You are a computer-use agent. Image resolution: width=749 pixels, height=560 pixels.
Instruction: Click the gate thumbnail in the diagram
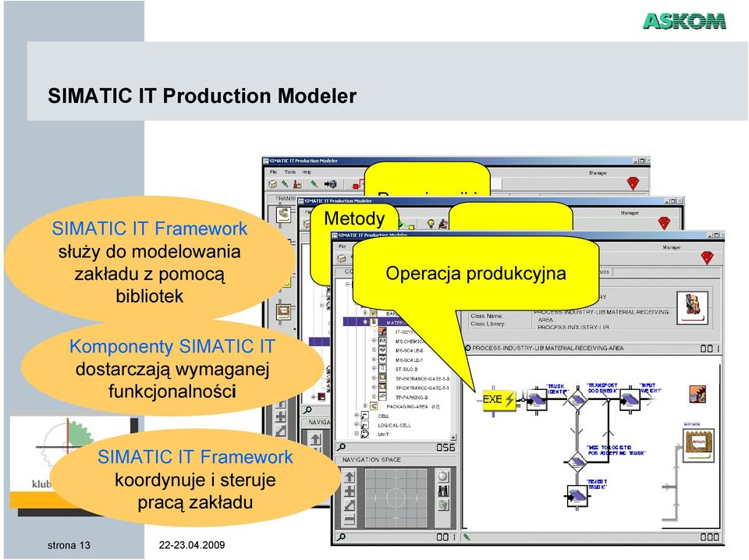(698, 445)
